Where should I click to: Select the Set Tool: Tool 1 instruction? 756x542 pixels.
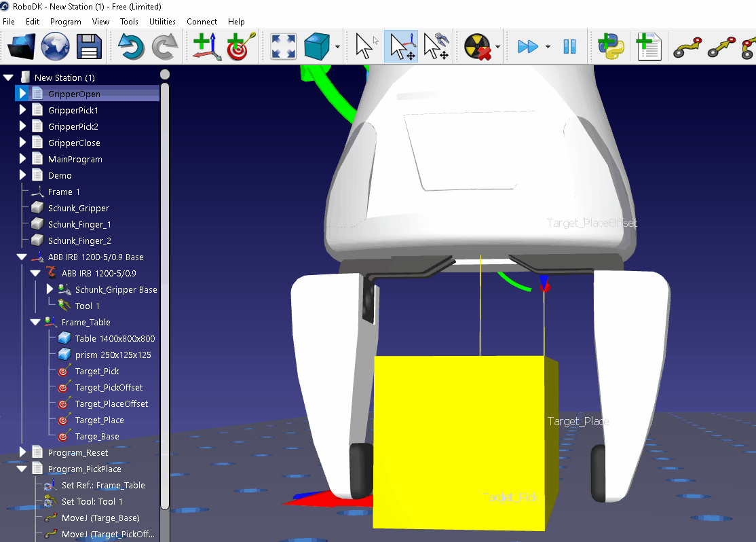(x=92, y=501)
